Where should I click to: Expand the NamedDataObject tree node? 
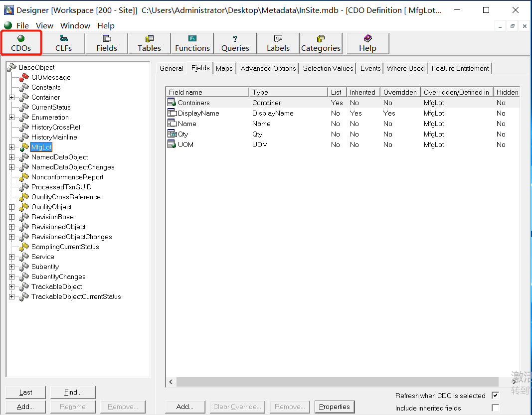coord(12,157)
